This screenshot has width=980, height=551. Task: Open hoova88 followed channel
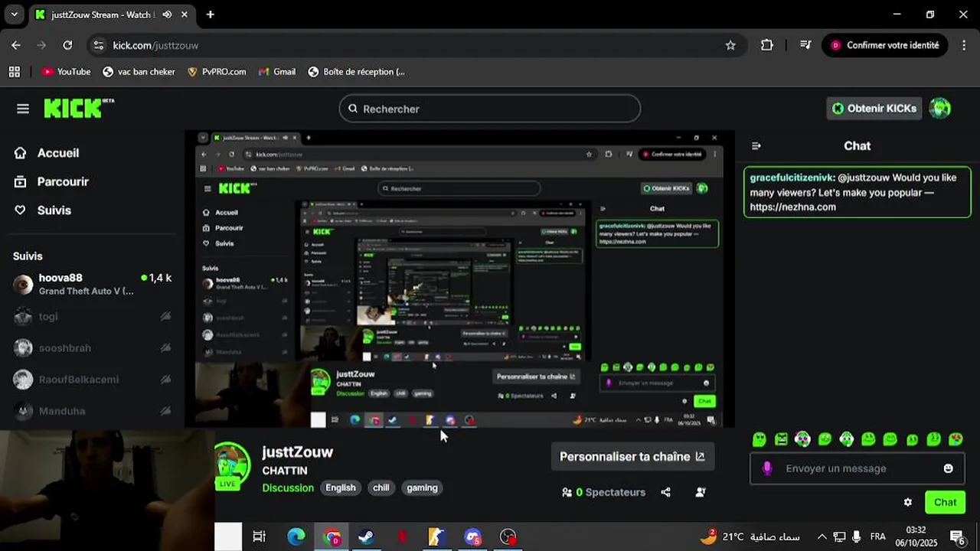click(x=93, y=284)
